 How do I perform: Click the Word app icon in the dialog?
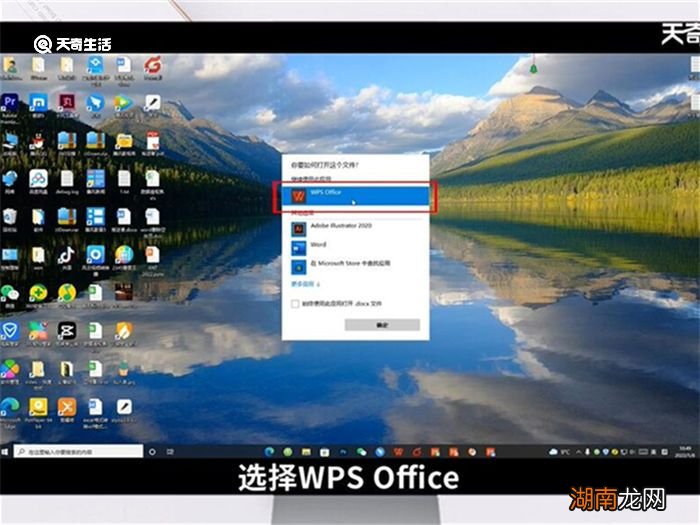pos(298,246)
